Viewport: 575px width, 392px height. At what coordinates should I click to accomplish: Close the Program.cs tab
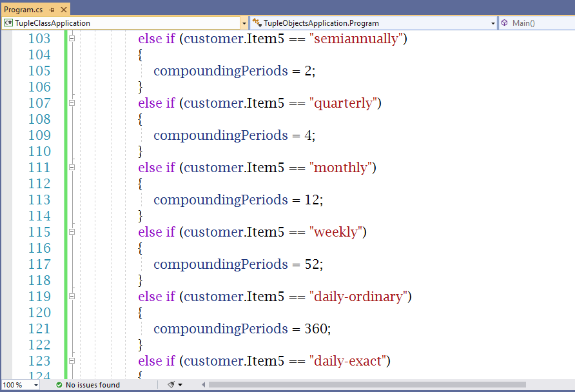pyautogui.click(x=63, y=10)
